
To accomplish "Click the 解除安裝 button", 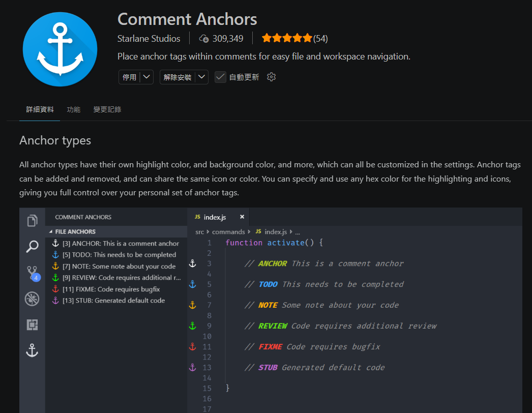I will (x=178, y=77).
